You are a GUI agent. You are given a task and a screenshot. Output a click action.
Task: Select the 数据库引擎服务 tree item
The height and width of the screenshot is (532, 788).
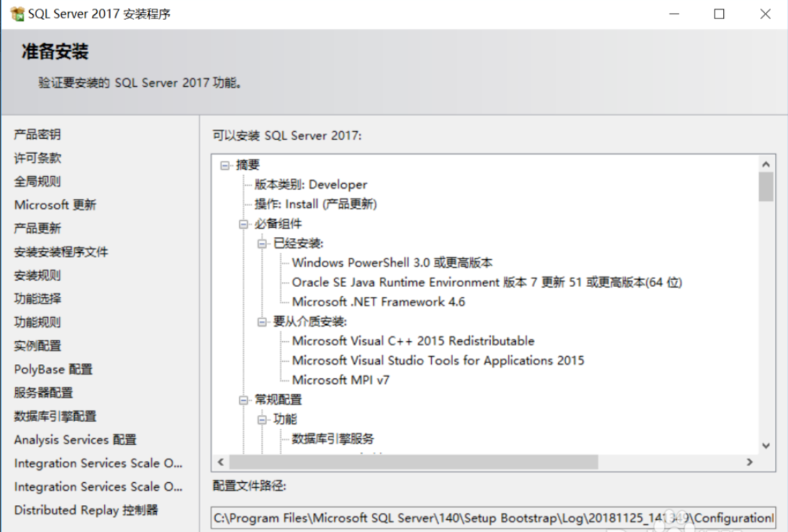point(332,439)
